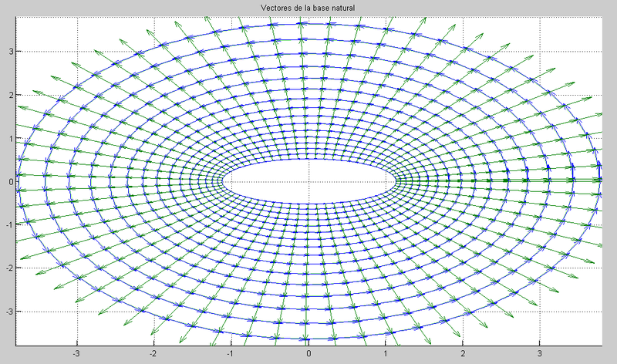The height and width of the screenshot is (364, 617).
Task: Click the y-axis tick label -2
Action: coord(8,268)
